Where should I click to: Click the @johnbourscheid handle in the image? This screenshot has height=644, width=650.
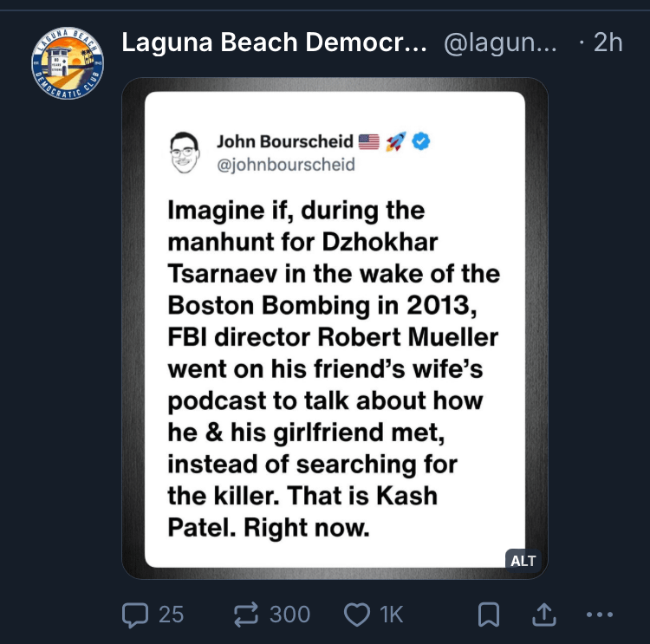click(285, 164)
